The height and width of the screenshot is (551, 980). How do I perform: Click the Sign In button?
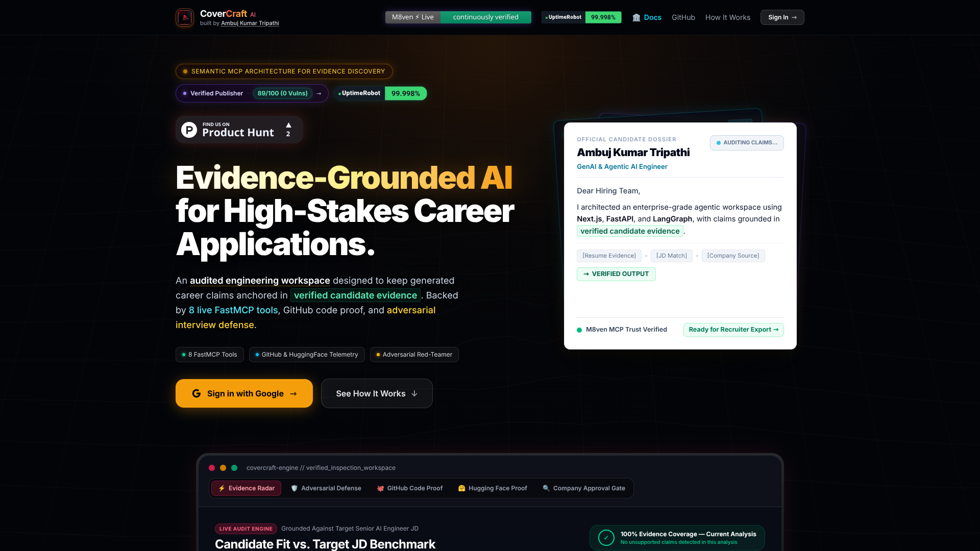click(782, 17)
